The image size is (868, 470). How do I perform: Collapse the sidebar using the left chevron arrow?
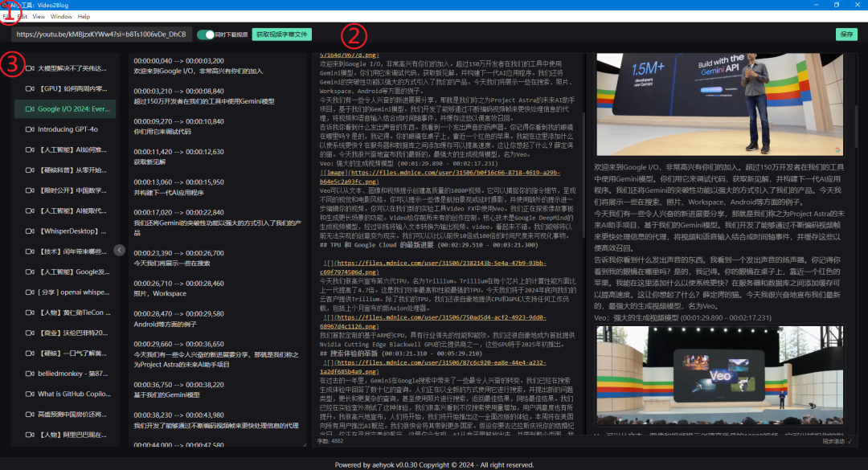tap(119, 250)
